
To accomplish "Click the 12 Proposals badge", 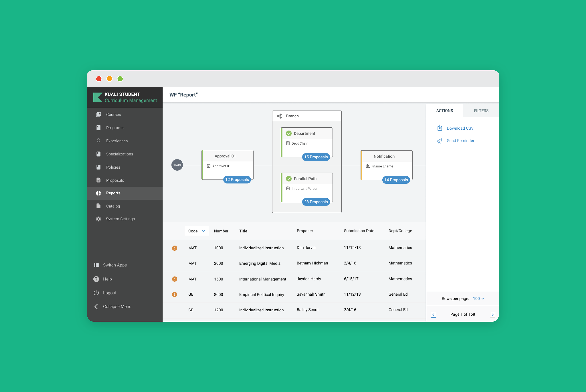I will [237, 180].
